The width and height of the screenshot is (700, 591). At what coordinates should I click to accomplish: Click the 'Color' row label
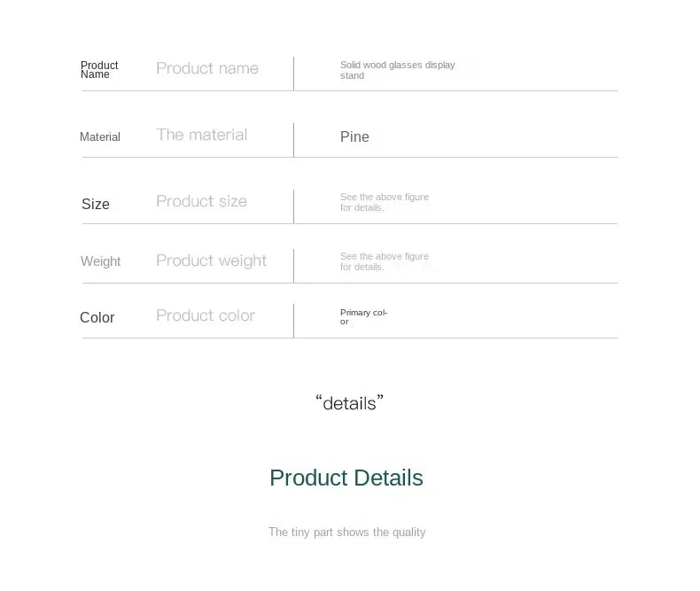point(97,317)
